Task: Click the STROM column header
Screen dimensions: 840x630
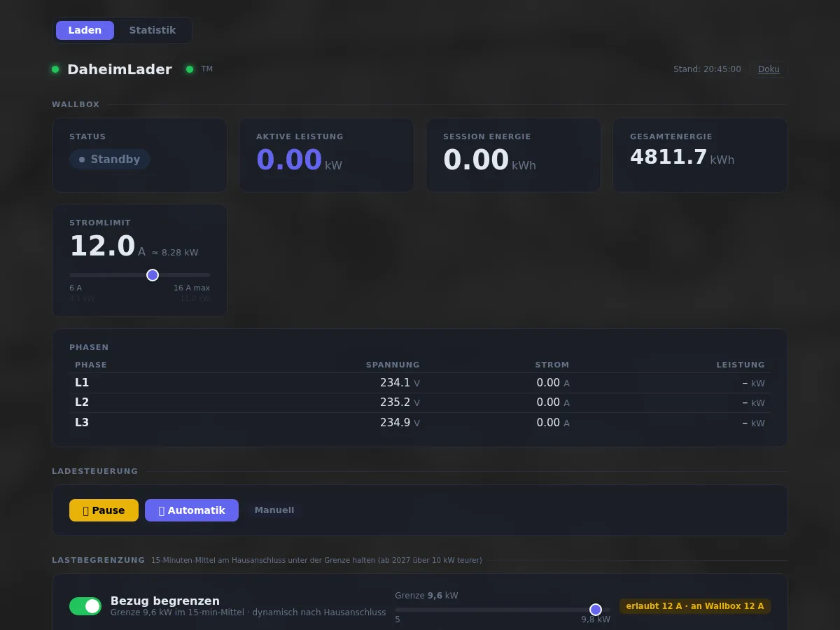Action: tap(552, 365)
